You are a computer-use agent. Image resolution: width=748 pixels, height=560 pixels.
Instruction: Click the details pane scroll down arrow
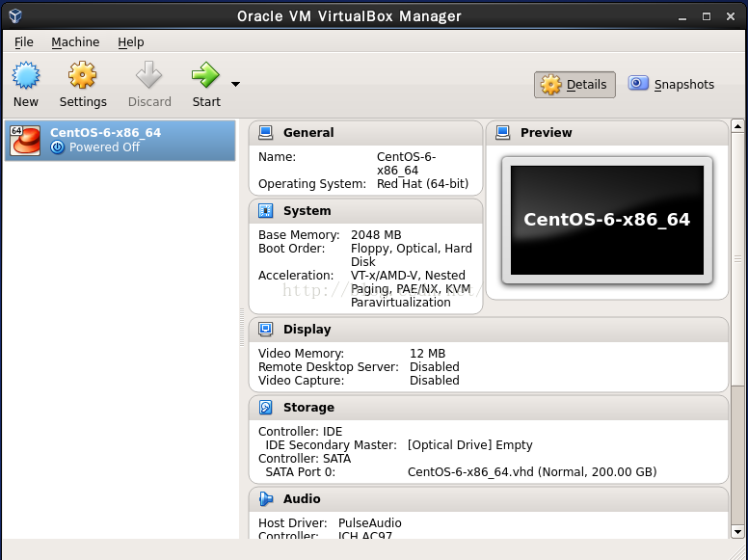pyautogui.click(x=737, y=531)
